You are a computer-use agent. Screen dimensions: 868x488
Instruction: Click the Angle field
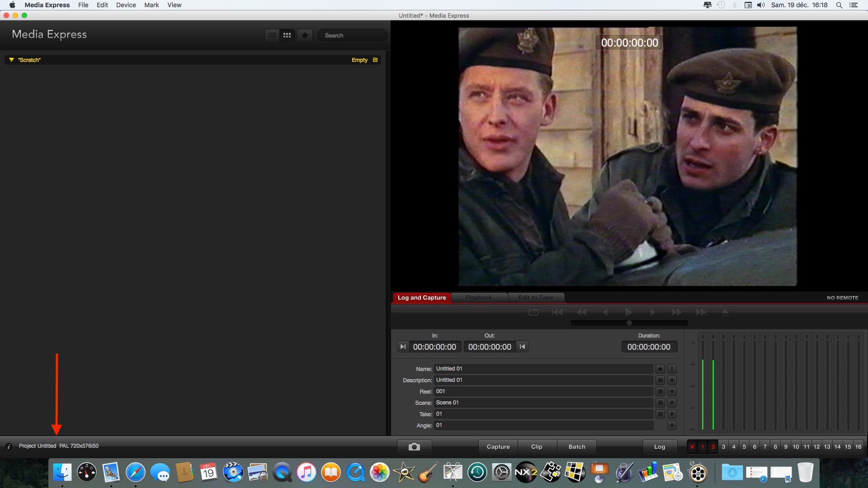tap(543, 425)
